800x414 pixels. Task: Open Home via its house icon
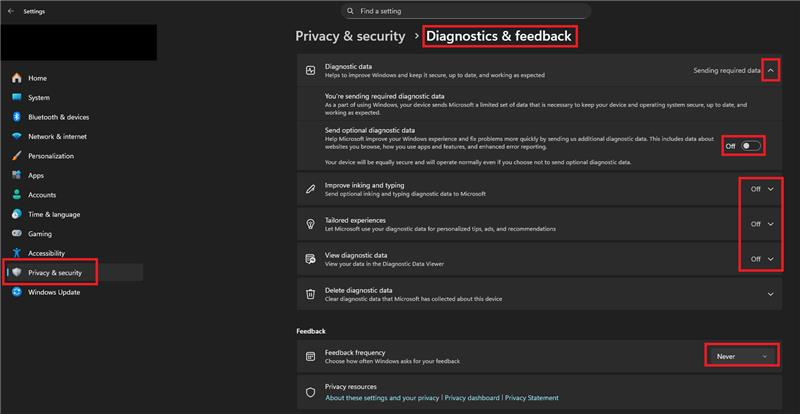(x=17, y=78)
